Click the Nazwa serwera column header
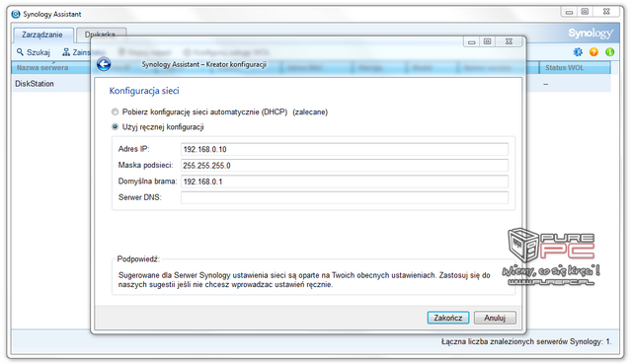 [51, 68]
